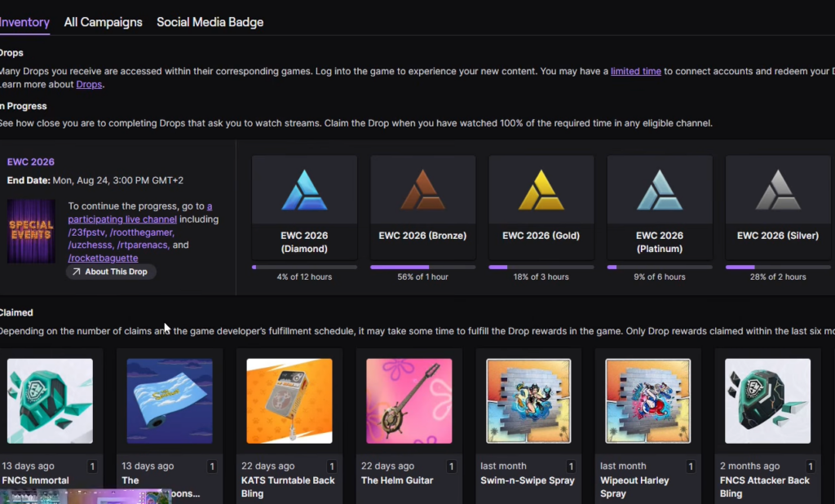Click the 'KATS Turntable Back Bling' title

(288, 487)
